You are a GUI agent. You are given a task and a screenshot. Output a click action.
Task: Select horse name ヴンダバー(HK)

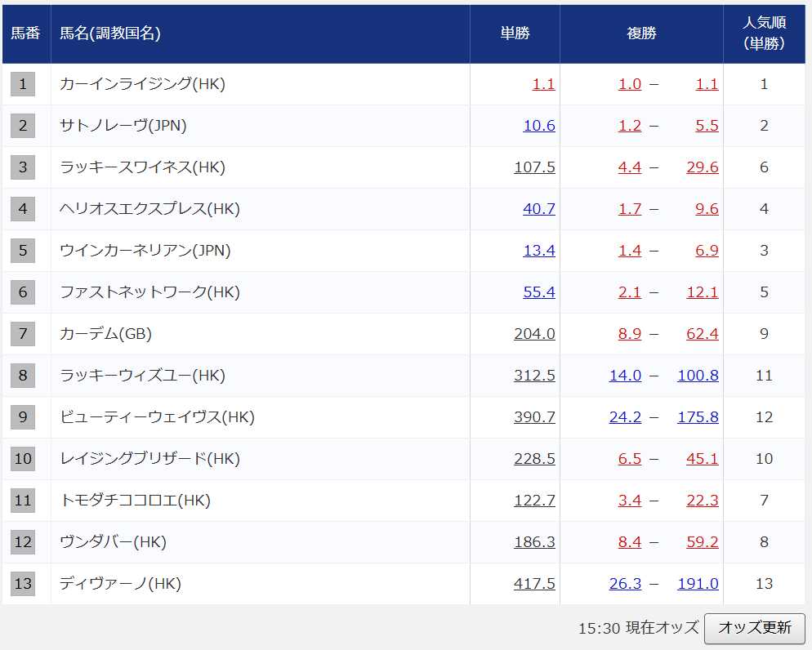(x=113, y=542)
